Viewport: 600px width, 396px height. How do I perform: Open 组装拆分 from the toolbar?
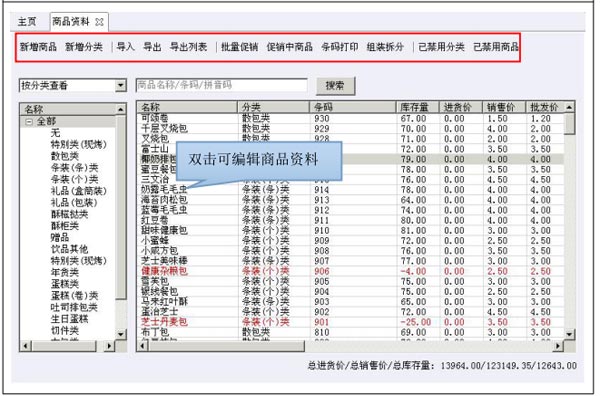pyautogui.click(x=385, y=47)
